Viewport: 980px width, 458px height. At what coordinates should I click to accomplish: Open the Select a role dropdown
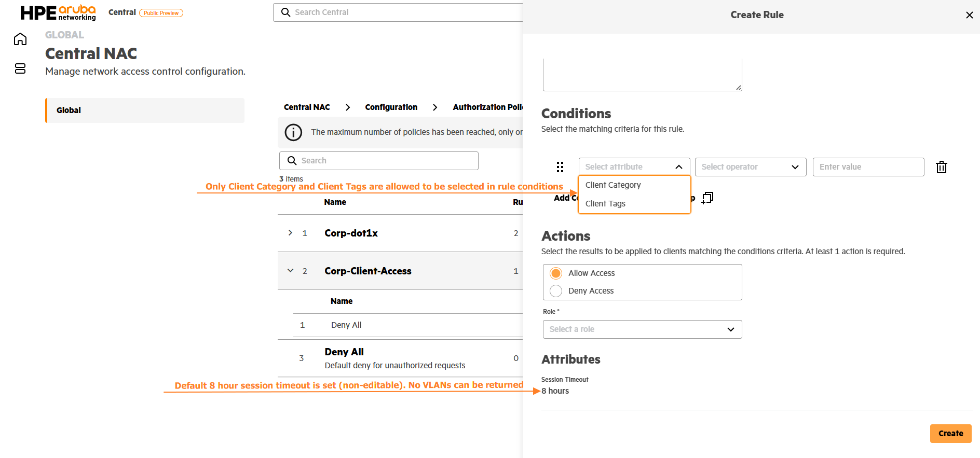(x=643, y=329)
